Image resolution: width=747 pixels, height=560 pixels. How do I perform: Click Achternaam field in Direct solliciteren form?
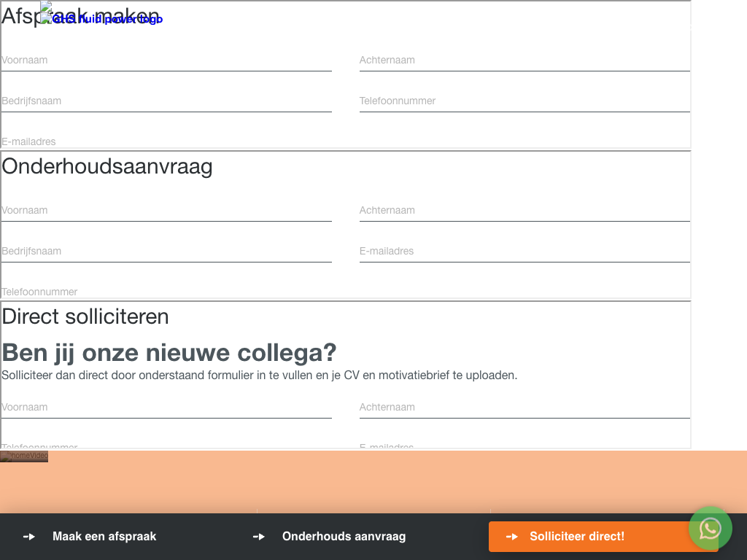click(525, 408)
